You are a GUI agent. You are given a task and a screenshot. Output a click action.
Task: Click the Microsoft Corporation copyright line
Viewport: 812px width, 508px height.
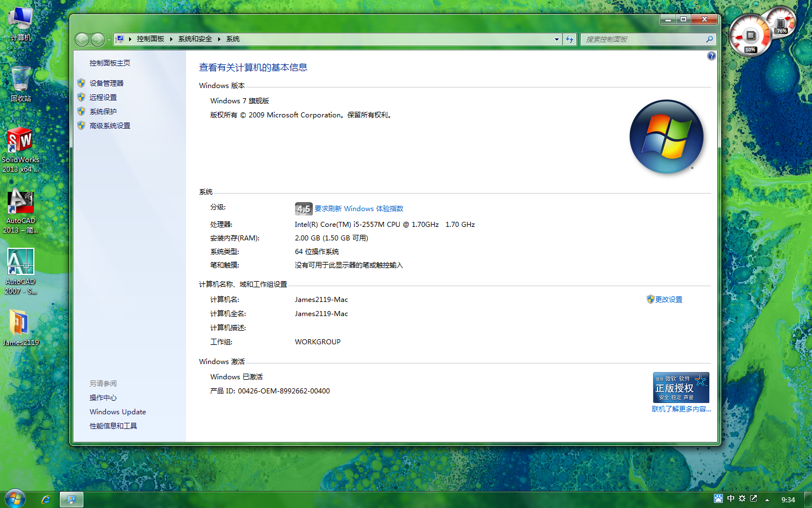tap(301, 115)
